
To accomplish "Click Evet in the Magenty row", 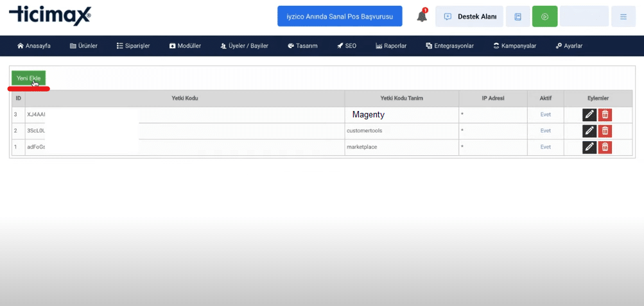I will pos(545,114).
